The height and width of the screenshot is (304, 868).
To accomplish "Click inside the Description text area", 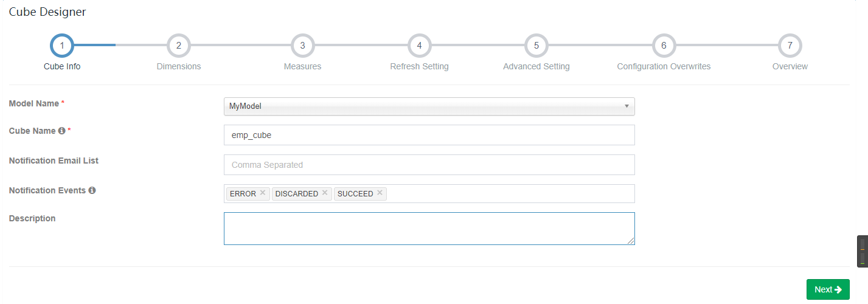I will coord(429,229).
